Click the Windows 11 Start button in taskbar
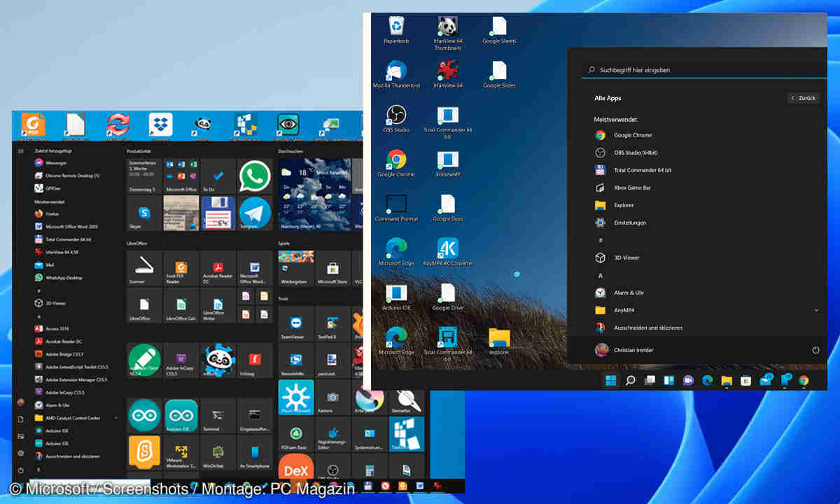This screenshot has height=504, width=840. (x=611, y=380)
